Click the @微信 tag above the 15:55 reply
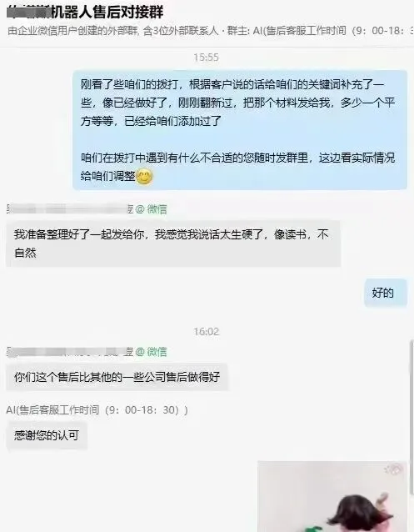The width and height of the screenshot is (414, 532). click(152, 209)
